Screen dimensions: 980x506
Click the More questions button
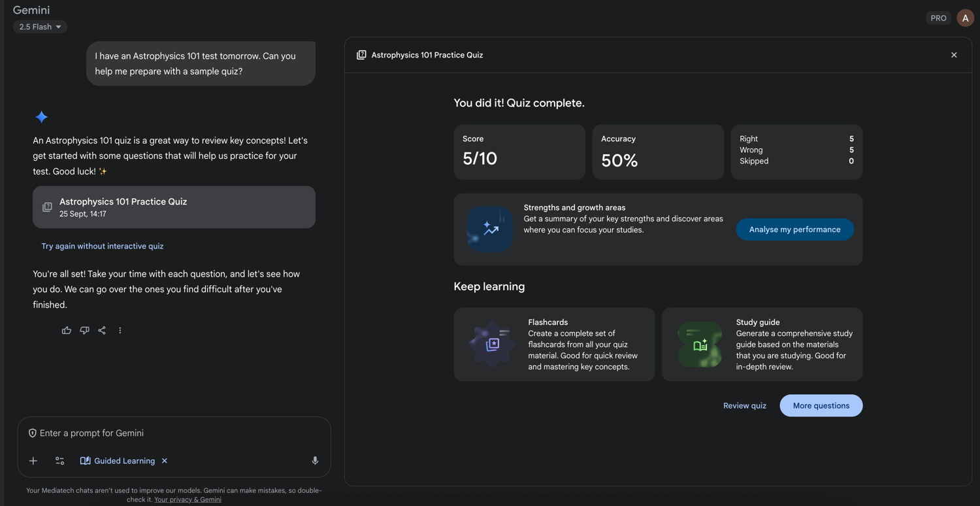[x=821, y=406]
